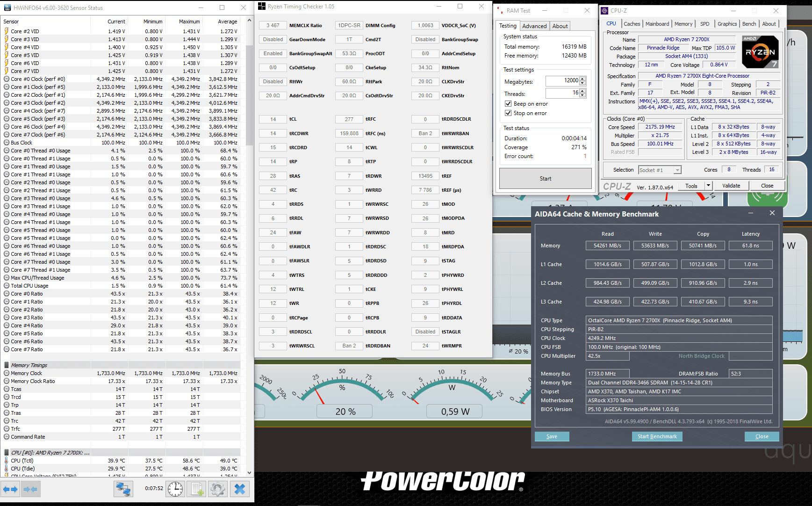Image resolution: width=812 pixels, height=506 pixels.
Task: Click the Memory Timings section chip icon
Action: click(7, 365)
